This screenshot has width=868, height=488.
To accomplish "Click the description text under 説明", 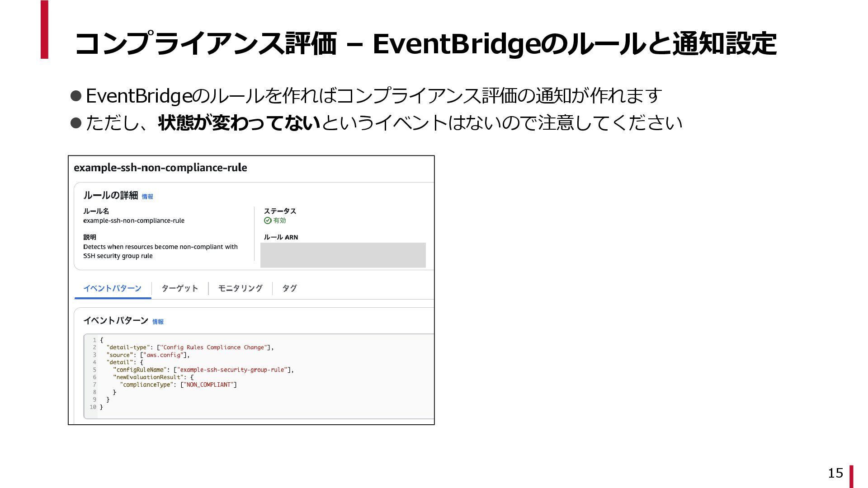I will (160, 251).
